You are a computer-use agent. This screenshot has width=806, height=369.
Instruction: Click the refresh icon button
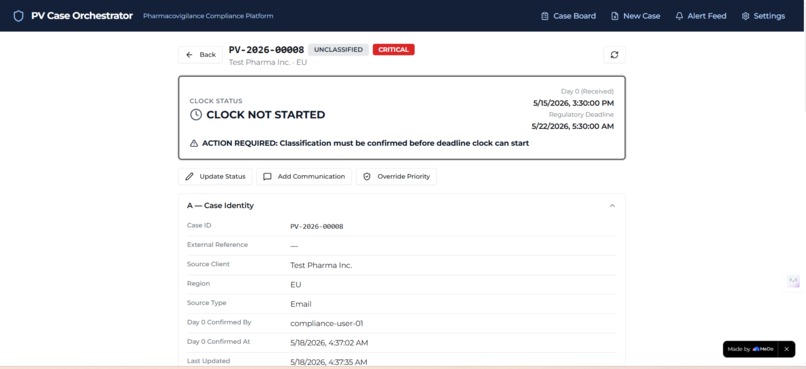(614, 54)
